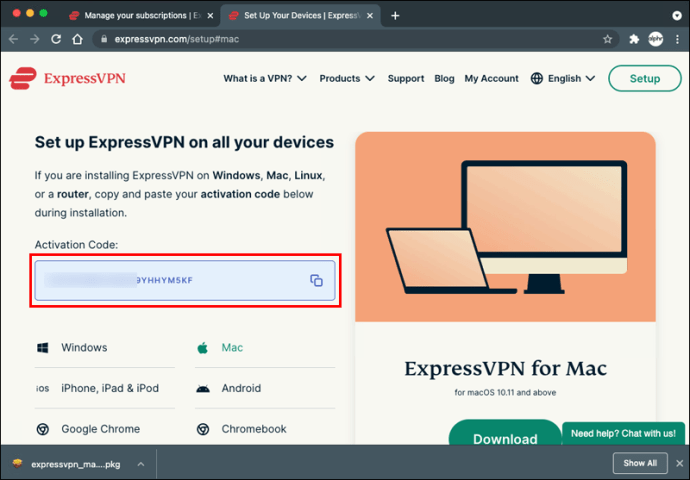Open the Chrome three-dot menu

pyautogui.click(x=677, y=39)
